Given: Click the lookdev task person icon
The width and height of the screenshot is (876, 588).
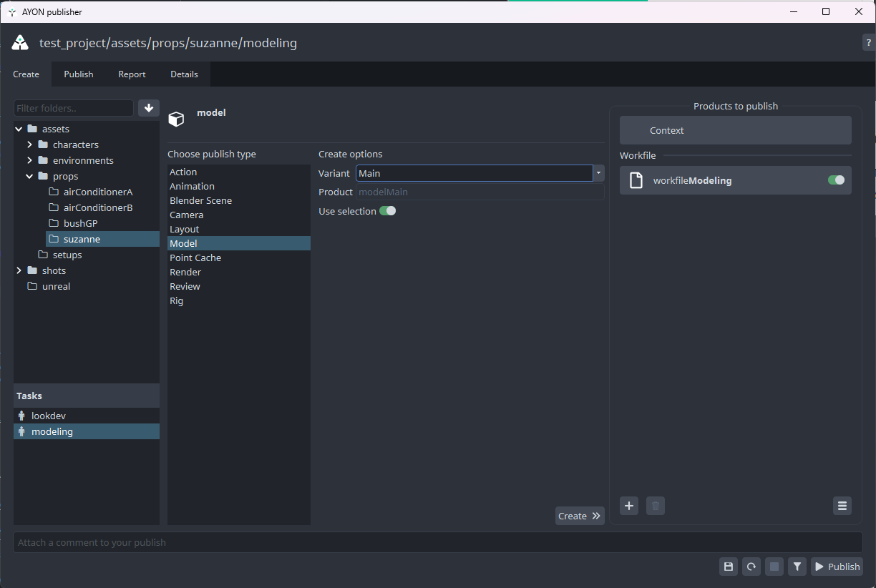Looking at the screenshot, I should (21, 416).
